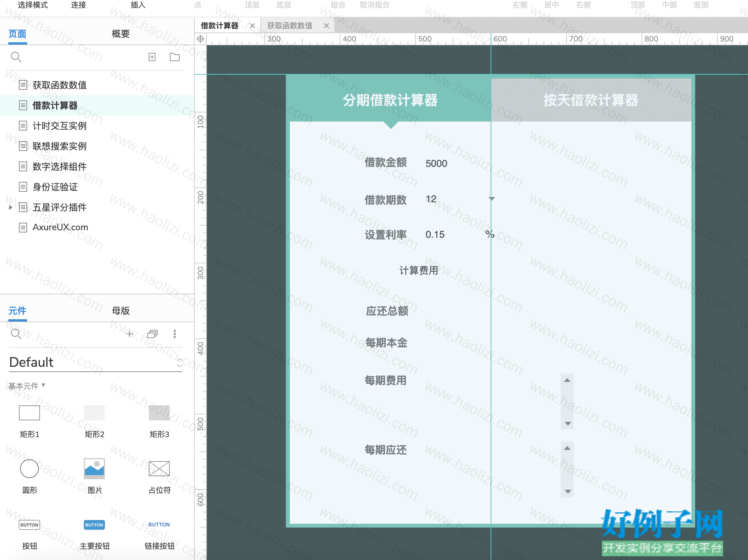748x560 pixels.
Task: Open the 获取函数数值 page
Action: 60,85
